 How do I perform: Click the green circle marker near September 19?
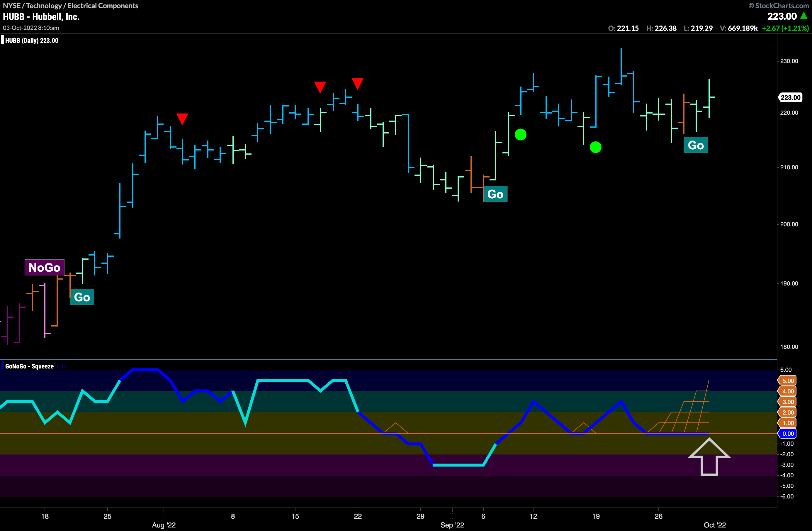click(x=596, y=147)
